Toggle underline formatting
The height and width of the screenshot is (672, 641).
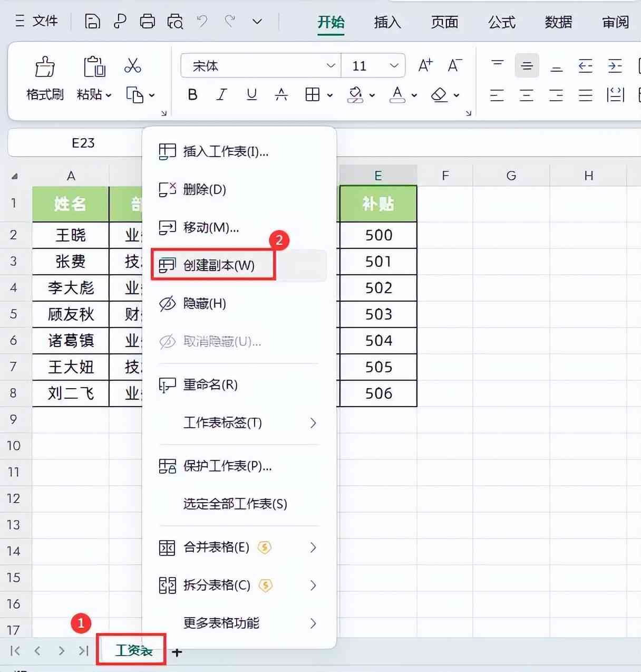pos(251,95)
